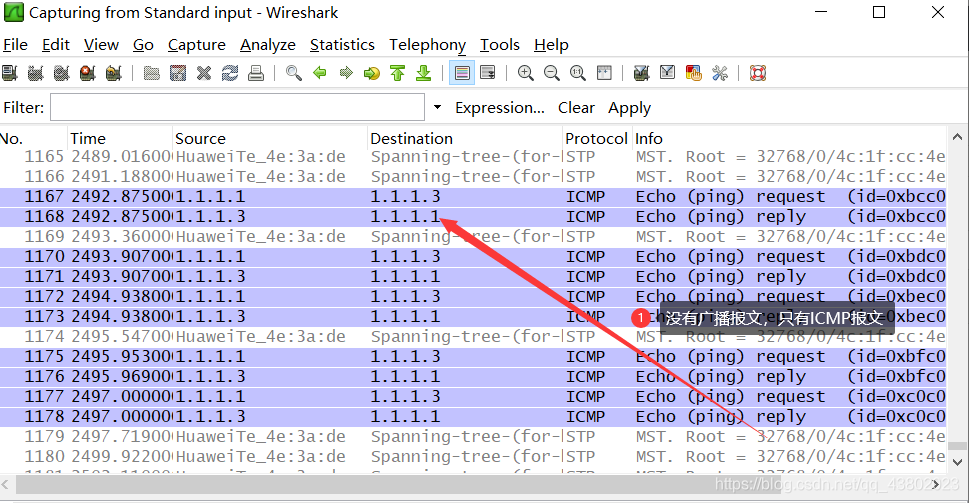Stop the running capture

88,73
